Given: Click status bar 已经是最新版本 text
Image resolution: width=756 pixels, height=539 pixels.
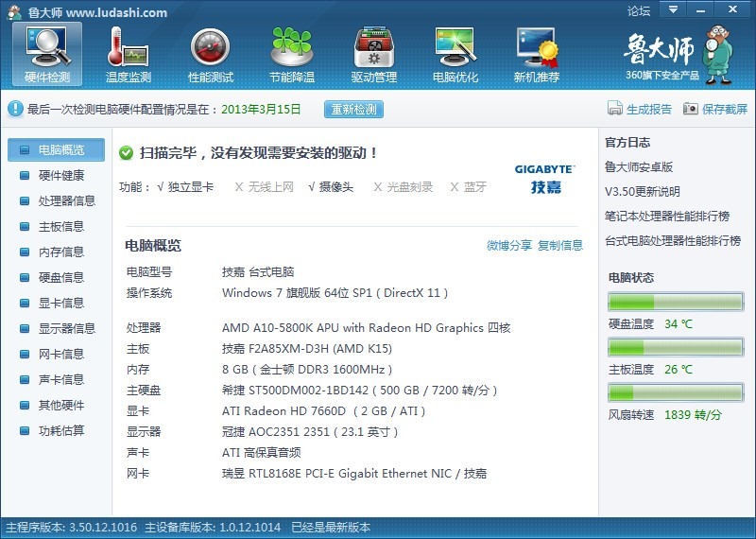Looking at the screenshot, I should (x=331, y=528).
